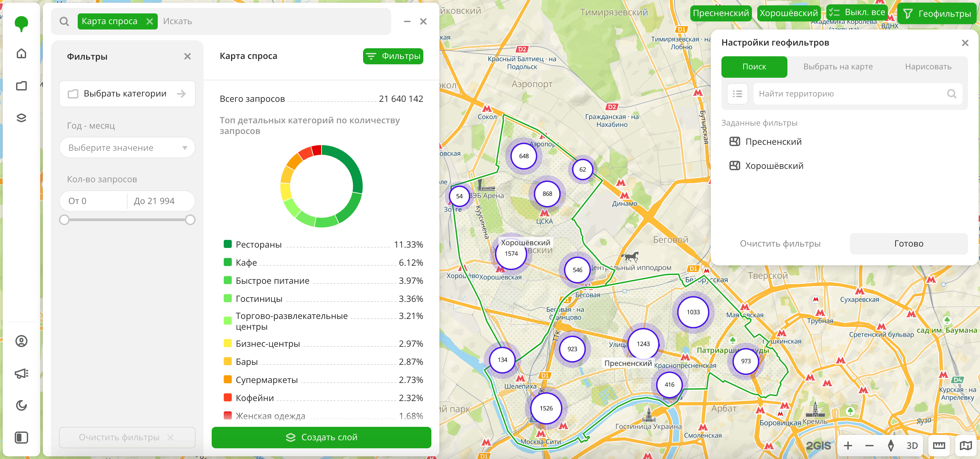980x459 pixels.
Task: Open the Геофильтры panel button
Action: point(937,14)
